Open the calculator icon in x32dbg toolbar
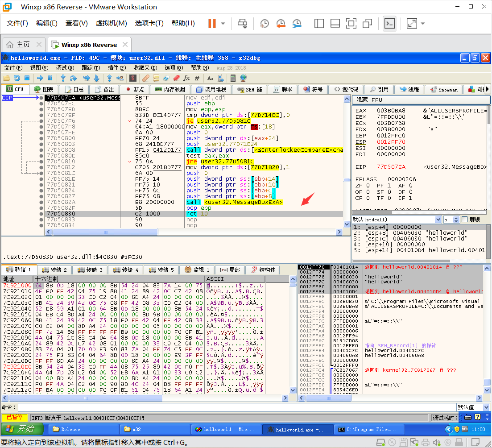Viewport: 492px width, 448px height. pyautogui.click(x=233, y=78)
